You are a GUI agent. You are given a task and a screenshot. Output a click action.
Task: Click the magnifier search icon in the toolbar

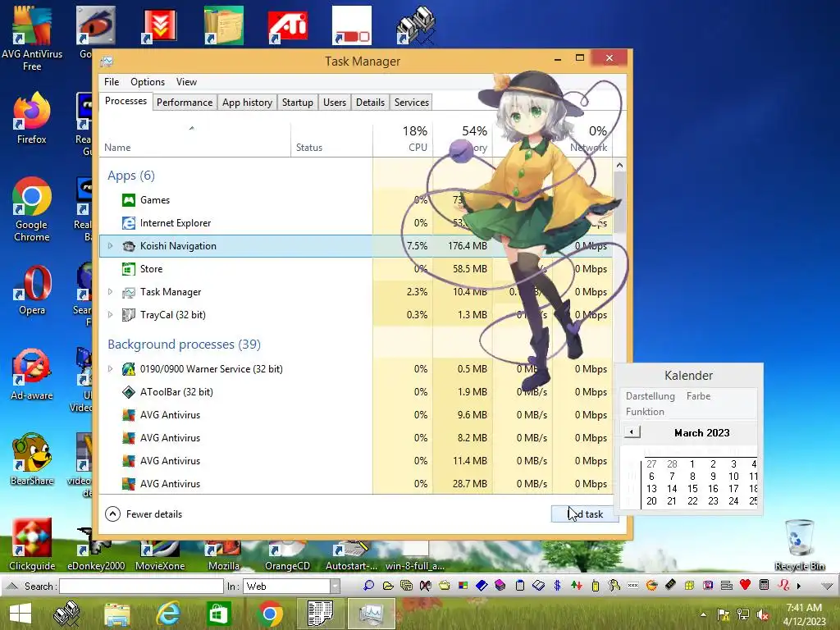(368, 586)
